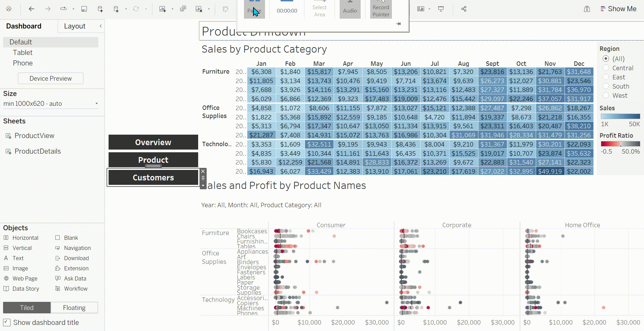Click the Save workbook icon
This screenshot has width=644, height=331.
[84, 9]
